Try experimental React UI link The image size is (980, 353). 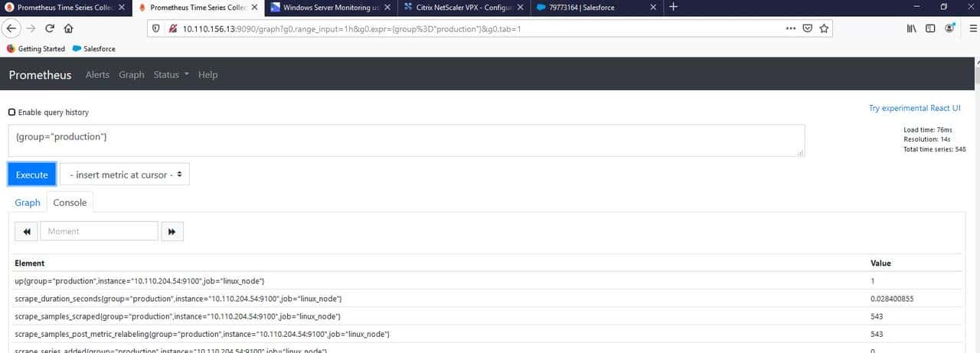tap(914, 109)
